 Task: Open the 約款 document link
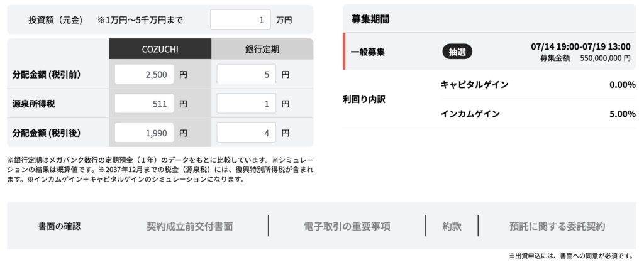[x=452, y=226]
